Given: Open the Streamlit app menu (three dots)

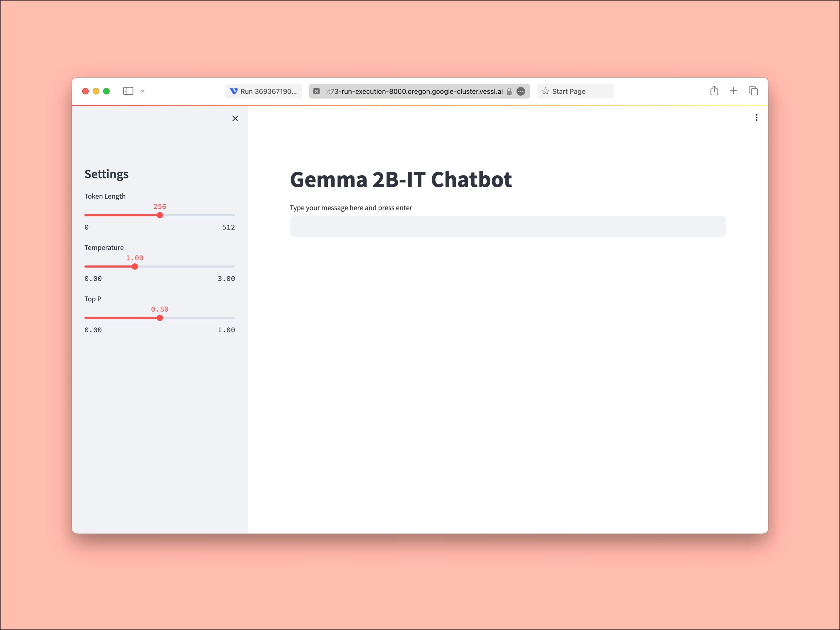Looking at the screenshot, I should pyautogui.click(x=756, y=118).
